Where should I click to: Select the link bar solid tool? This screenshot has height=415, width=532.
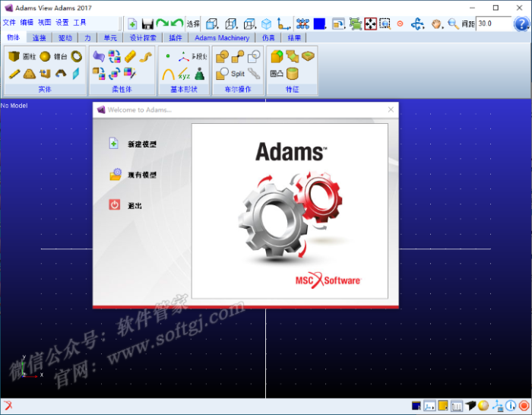point(14,74)
